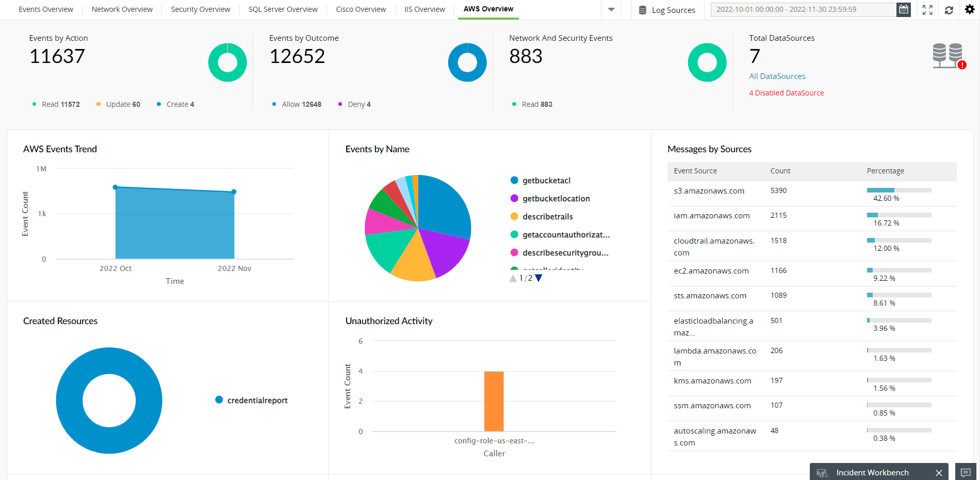The height and width of the screenshot is (480, 980).
Task: Click the s3.amazonaws.com percentage bar
Action: click(899, 190)
